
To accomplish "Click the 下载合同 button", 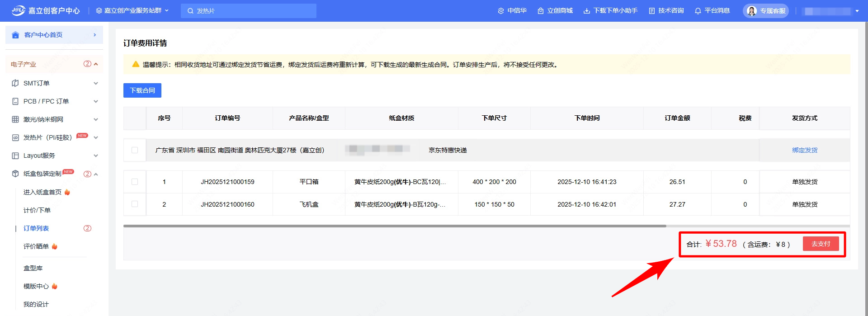I will 142,90.
